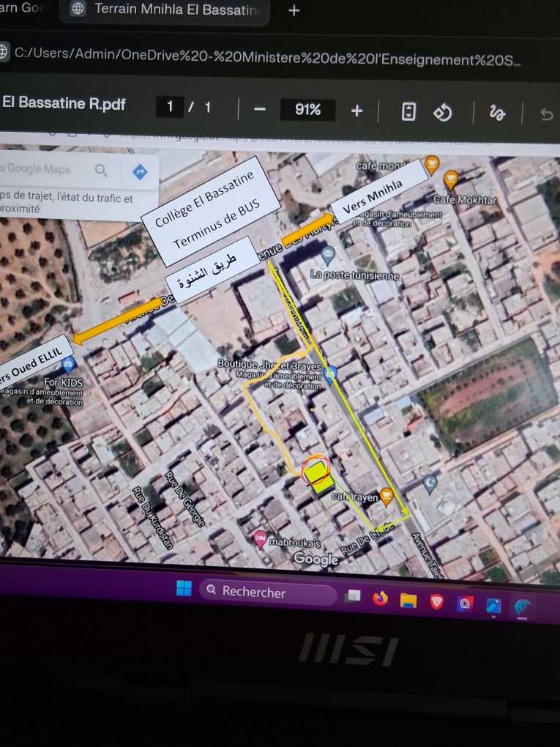Click the For KIDS blue pin
Screen dimensions: 560x747
(x=69, y=365)
